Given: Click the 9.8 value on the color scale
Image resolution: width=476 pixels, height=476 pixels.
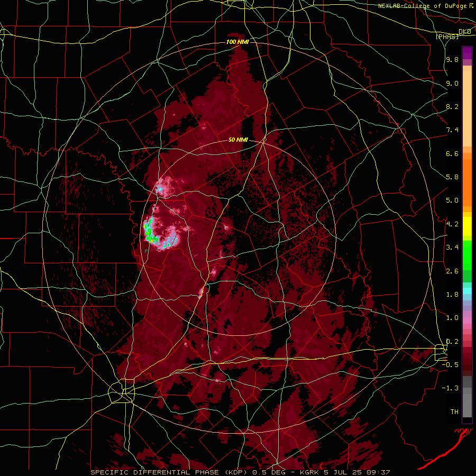Looking at the screenshot, I should [452, 60].
